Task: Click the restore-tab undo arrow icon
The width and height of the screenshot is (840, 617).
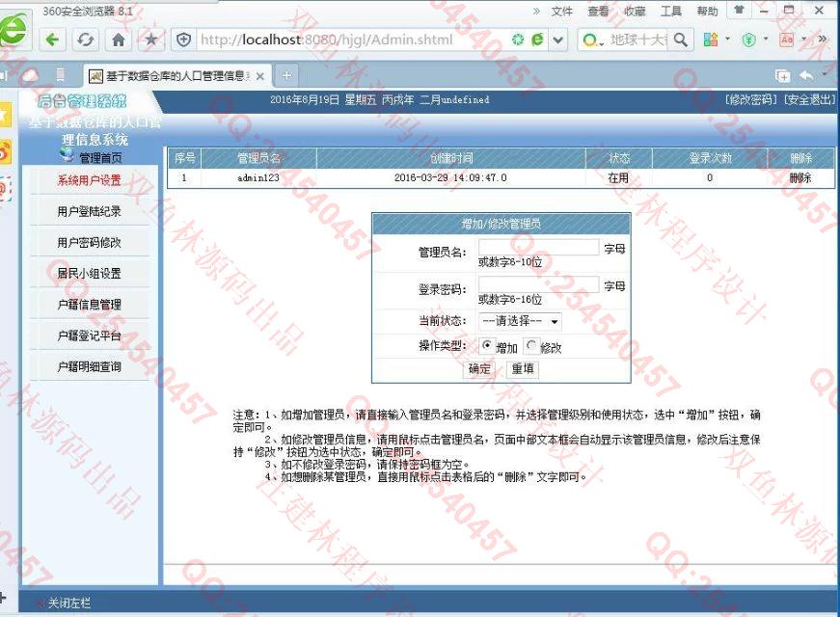Action: tap(806, 75)
